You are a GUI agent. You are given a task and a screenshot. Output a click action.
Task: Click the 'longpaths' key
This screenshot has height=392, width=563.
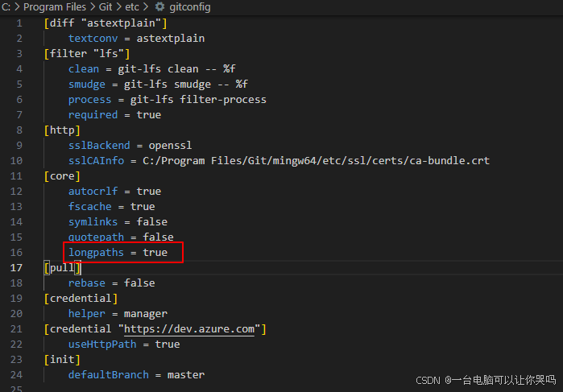coord(96,253)
